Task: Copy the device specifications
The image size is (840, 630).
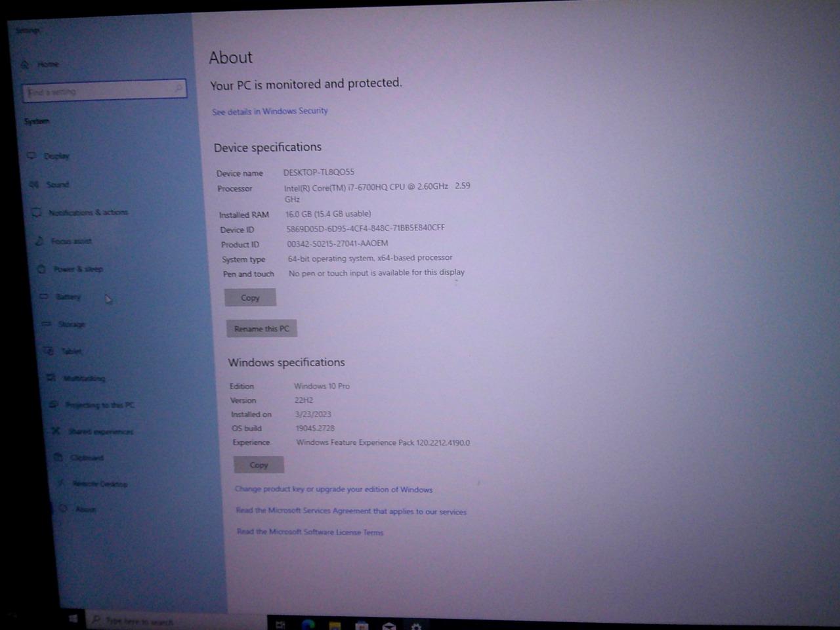Action: [x=250, y=298]
